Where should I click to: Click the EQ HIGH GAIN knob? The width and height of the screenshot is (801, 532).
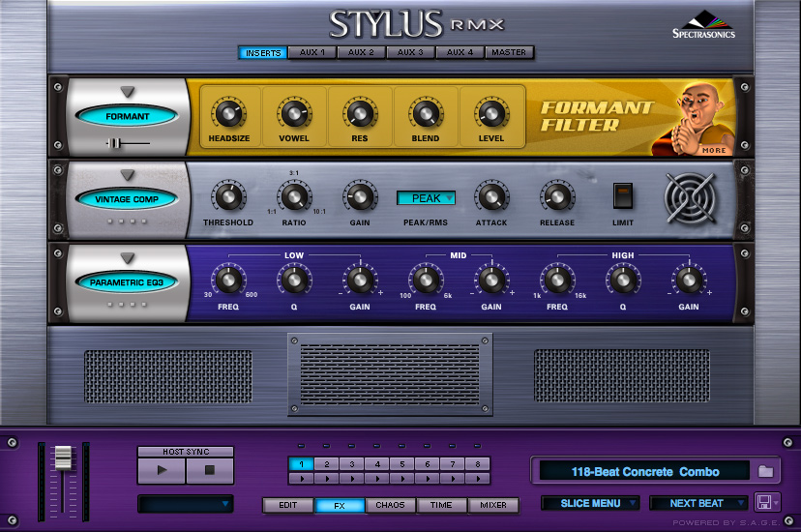pyautogui.click(x=689, y=280)
